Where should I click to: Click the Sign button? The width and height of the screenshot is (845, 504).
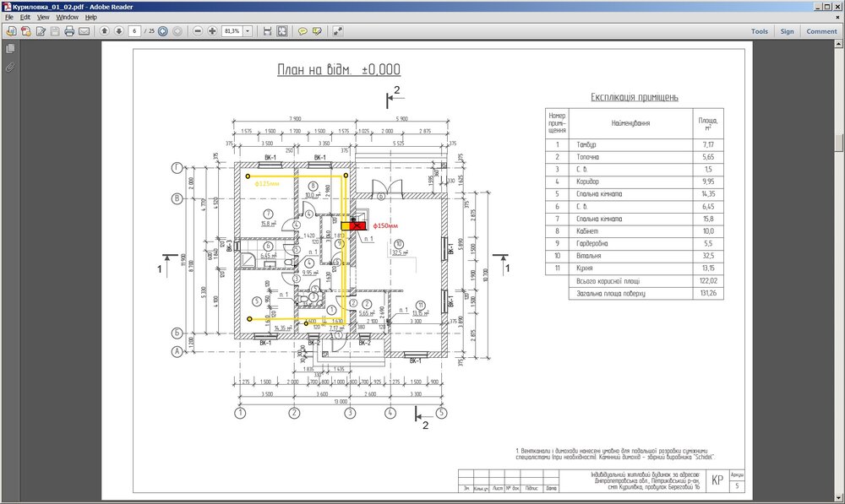coord(787,30)
